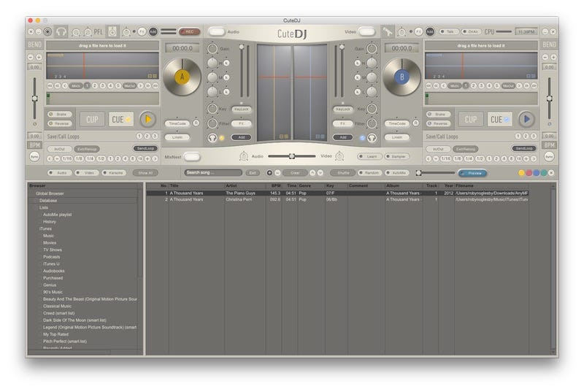Click the blue Preview button
Viewport: 584px width, 392px height.
click(x=473, y=173)
